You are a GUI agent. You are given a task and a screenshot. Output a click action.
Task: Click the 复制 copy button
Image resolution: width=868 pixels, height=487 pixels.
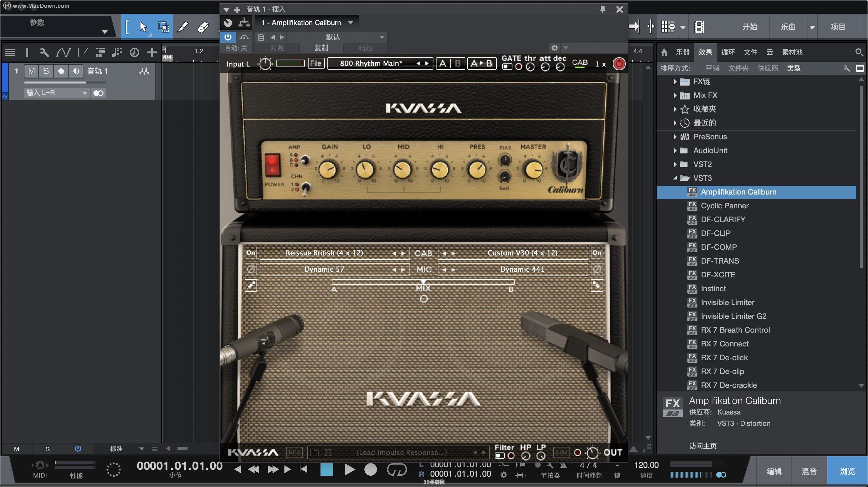321,48
